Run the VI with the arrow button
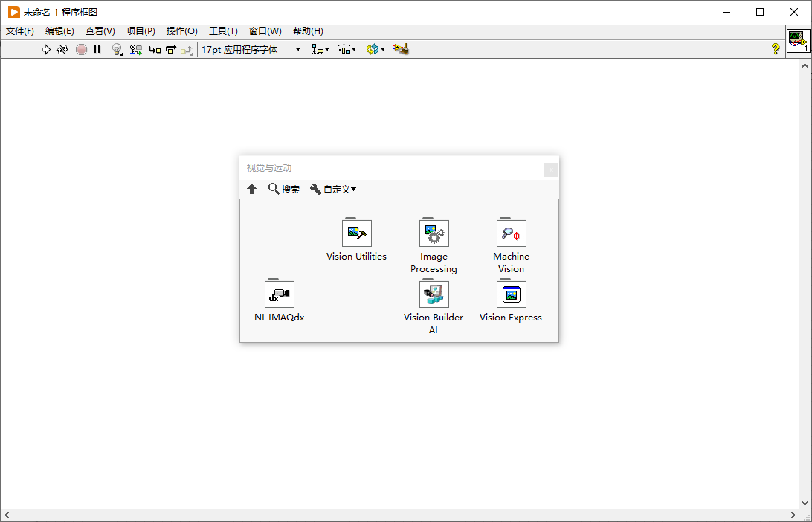 click(46, 49)
